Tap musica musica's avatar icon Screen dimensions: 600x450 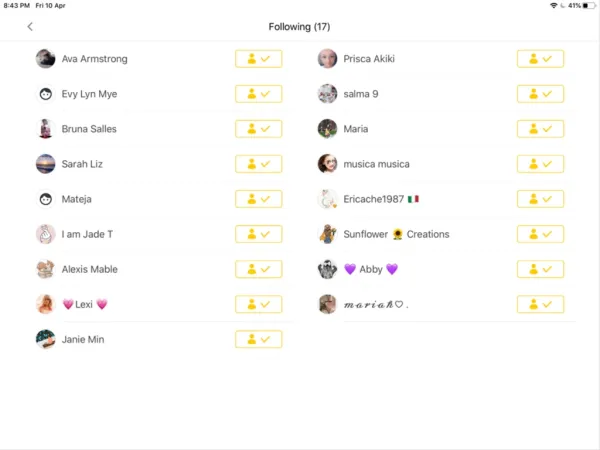click(x=328, y=164)
